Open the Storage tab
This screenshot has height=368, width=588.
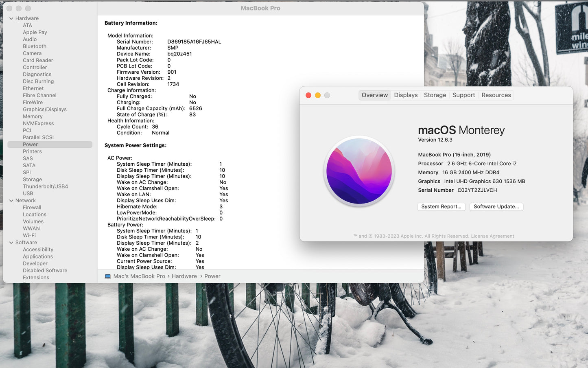click(435, 95)
